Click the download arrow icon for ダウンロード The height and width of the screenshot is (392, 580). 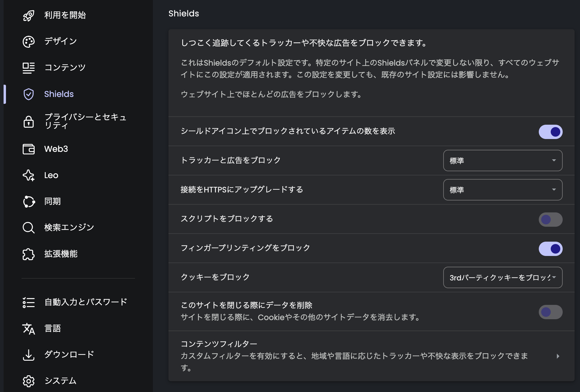(29, 355)
